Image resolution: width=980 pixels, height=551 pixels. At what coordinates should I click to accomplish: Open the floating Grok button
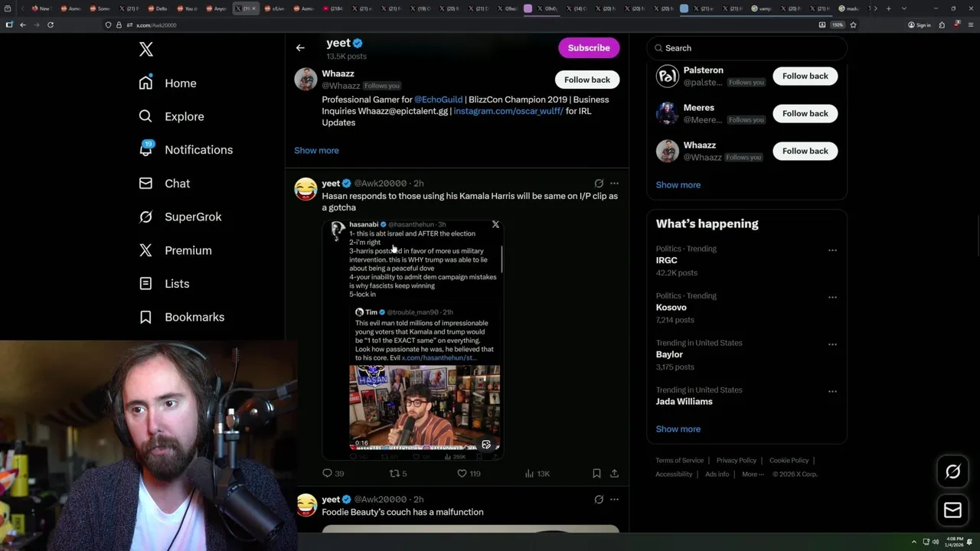952,472
